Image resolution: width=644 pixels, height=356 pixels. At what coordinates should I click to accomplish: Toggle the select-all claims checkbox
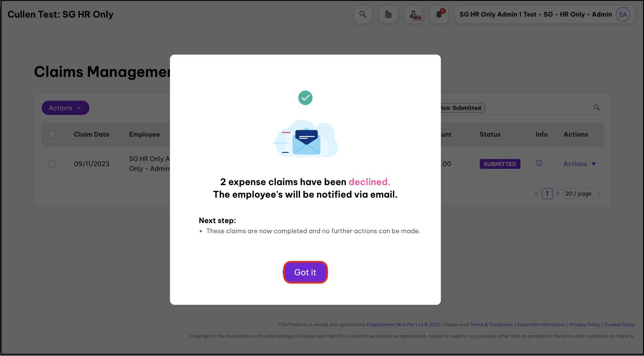tap(52, 135)
